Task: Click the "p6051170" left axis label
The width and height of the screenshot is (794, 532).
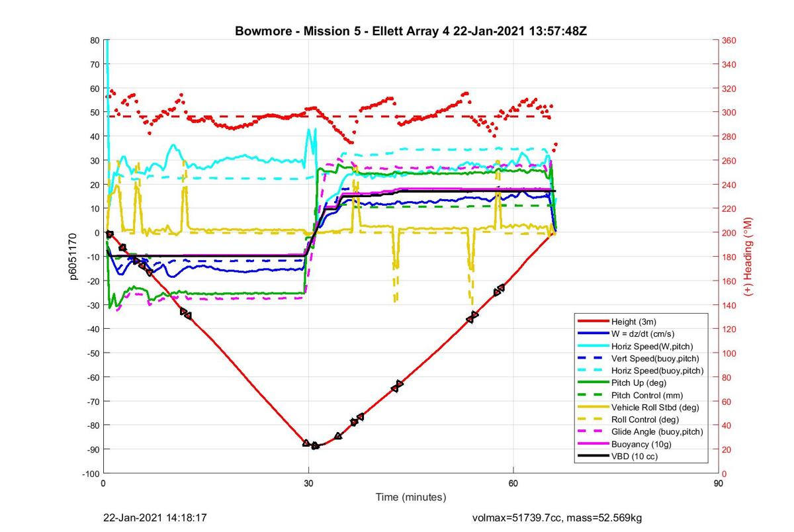Action: point(75,255)
